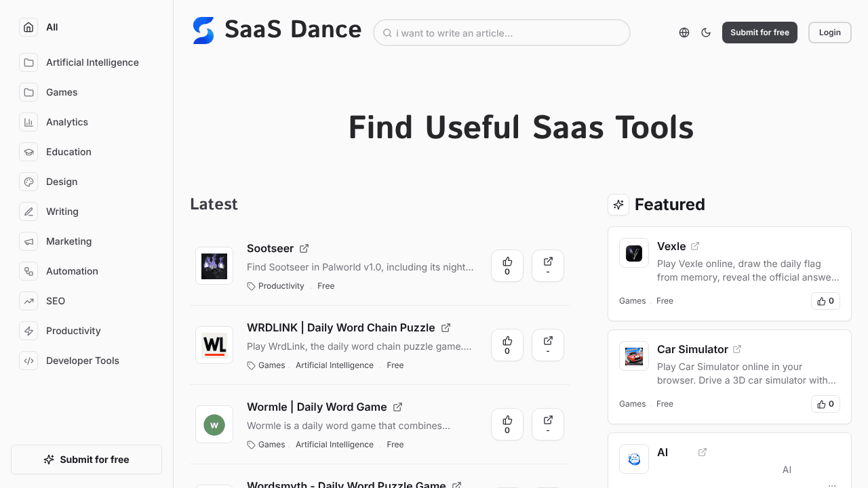Click the Productivity lightning icon
The height and width of the screenshot is (488, 868).
point(28,331)
